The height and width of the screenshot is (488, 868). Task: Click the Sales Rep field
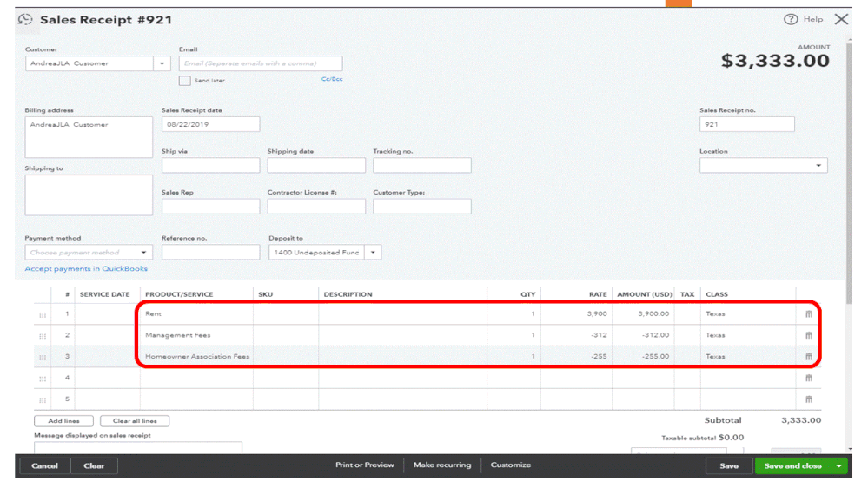210,207
